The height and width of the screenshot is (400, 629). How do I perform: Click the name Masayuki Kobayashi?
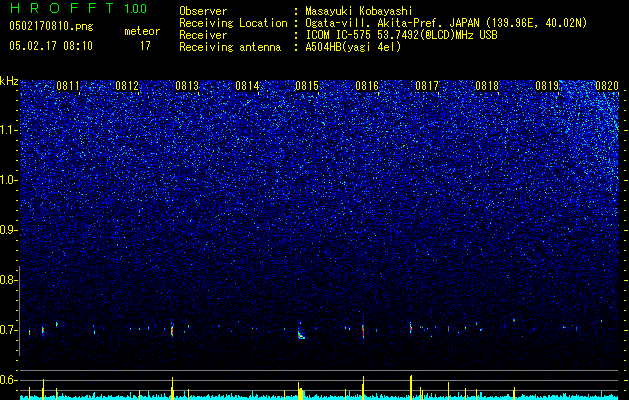(359, 11)
